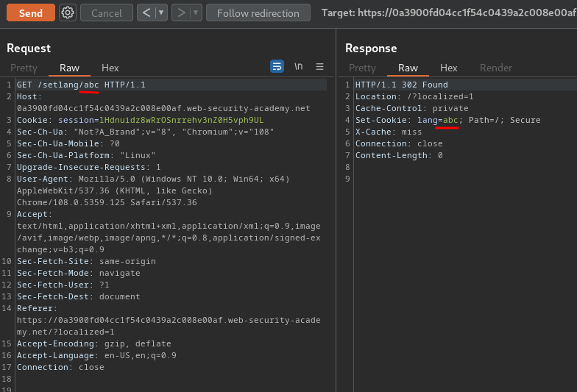Click the Sec-Ch-Ua header line
The width and height of the screenshot is (577, 392).
pyautogui.click(x=146, y=132)
